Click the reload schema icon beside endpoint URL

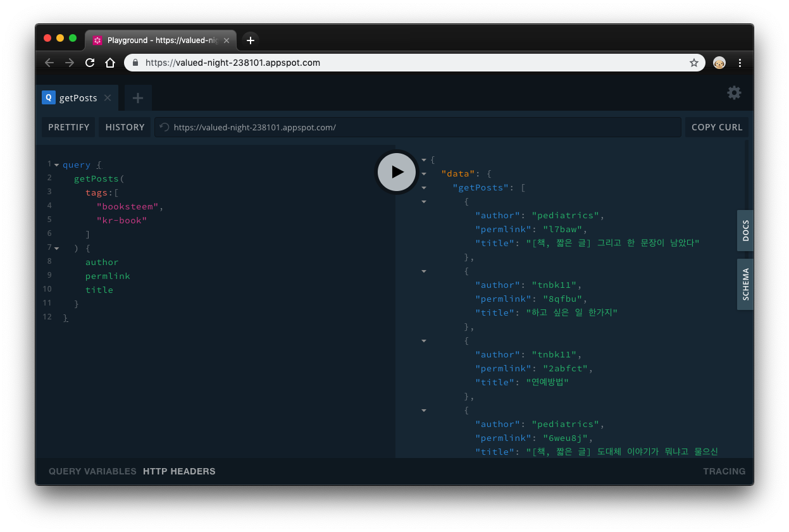click(165, 127)
